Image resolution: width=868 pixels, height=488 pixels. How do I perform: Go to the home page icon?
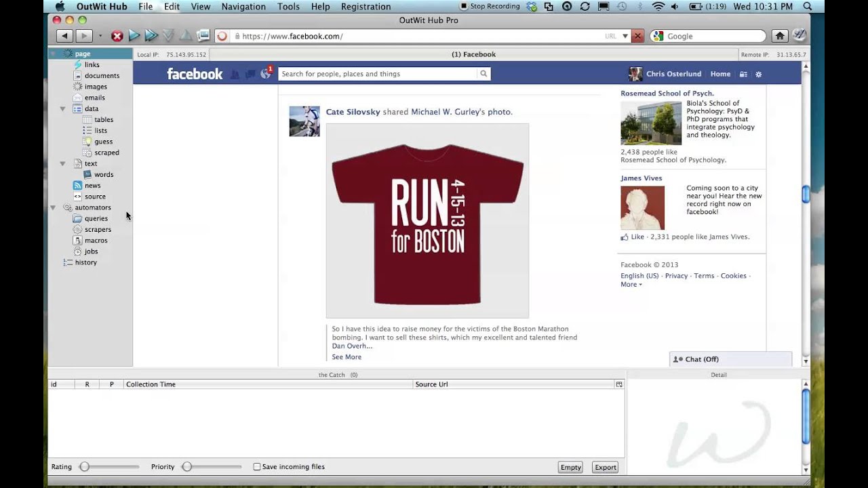(781, 37)
